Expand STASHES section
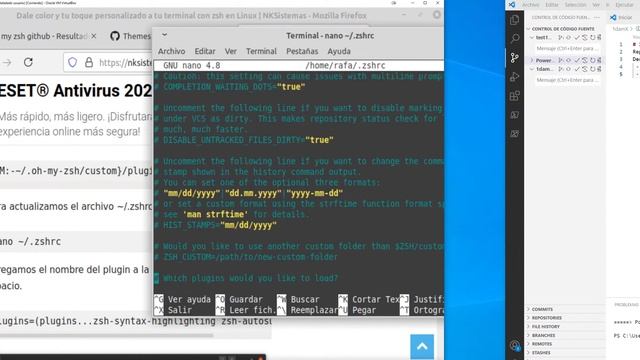The width and height of the screenshot is (640, 360). click(x=541, y=353)
